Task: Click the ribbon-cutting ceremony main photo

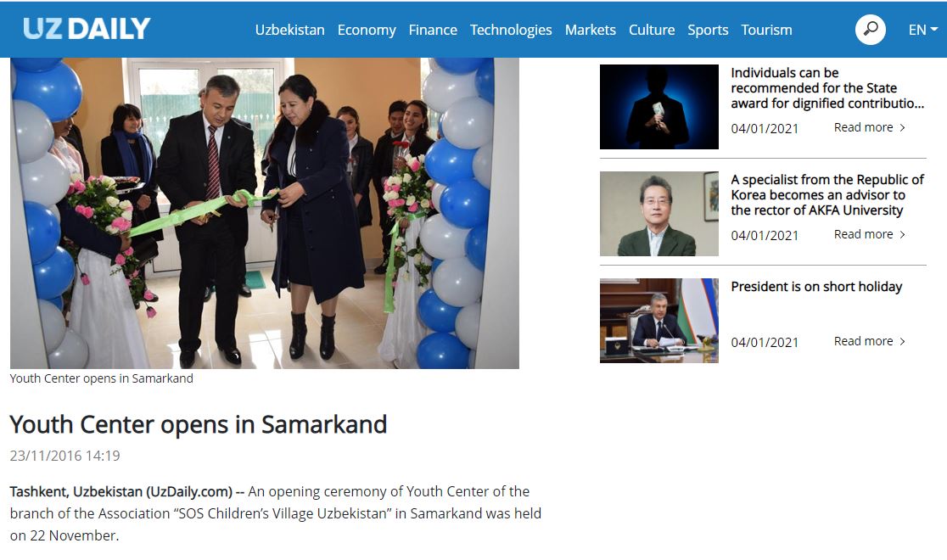Action: (265, 213)
